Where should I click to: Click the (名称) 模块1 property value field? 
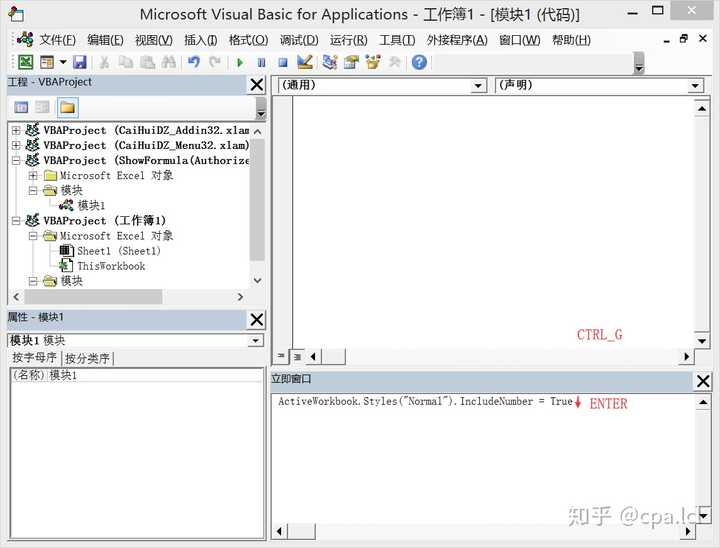pyautogui.click(x=155, y=375)
